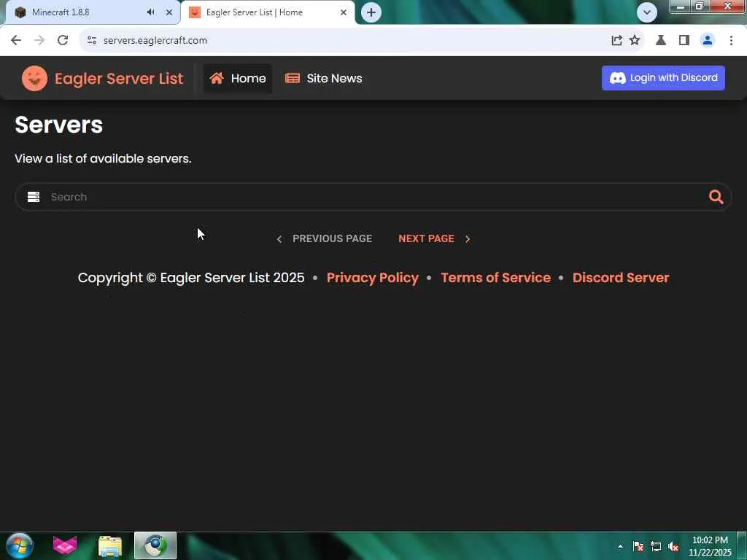This screenshot has width=747, height=560.
Task: Open Chrome Labs flask icon
Action: click(661, 41)
